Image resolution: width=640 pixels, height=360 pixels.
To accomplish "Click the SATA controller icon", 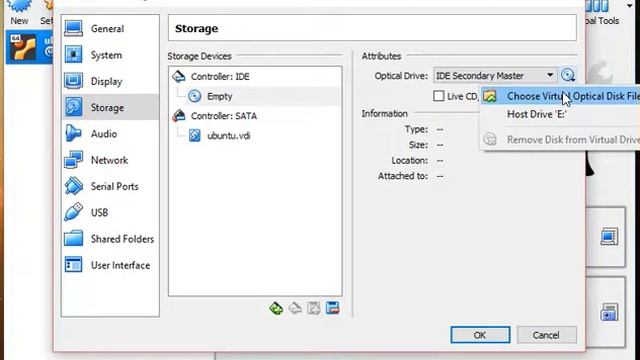I will tap(179, 116).
